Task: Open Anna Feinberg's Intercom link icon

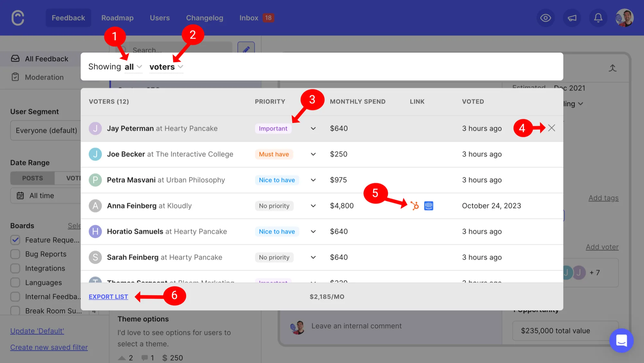Action: point(429,205)
